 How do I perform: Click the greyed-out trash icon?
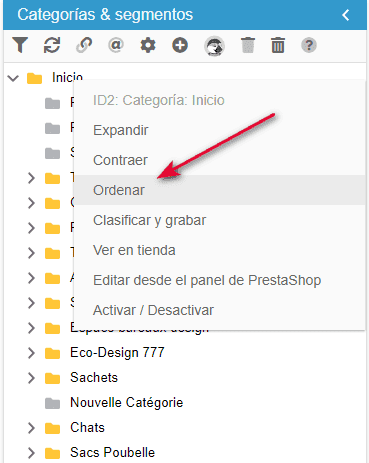(248, 45)
